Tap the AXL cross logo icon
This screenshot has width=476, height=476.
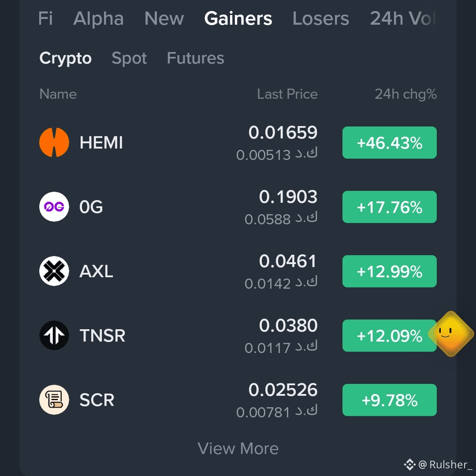click(54, 271)
